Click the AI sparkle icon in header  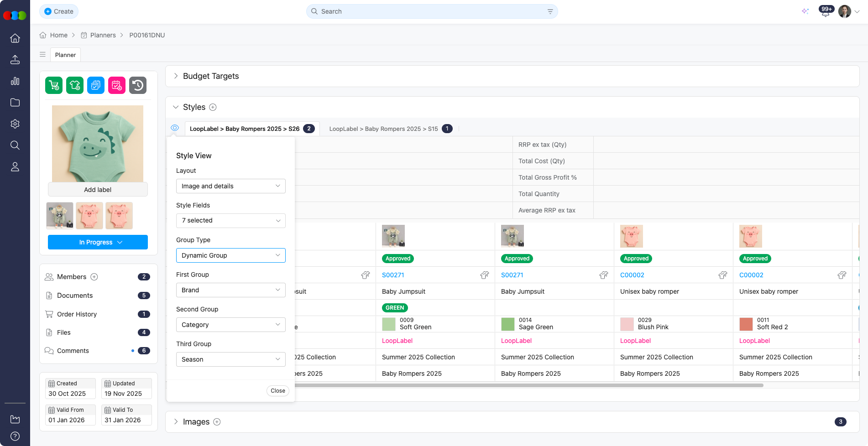pyautogui.click(x=805, y=11)
